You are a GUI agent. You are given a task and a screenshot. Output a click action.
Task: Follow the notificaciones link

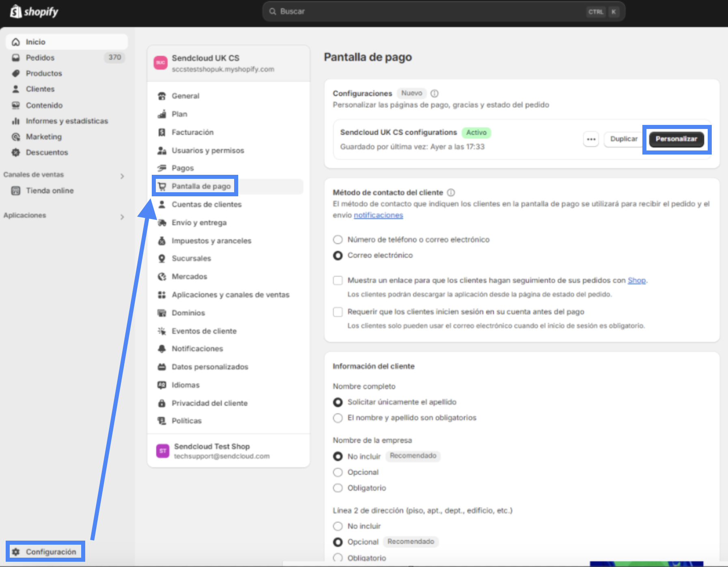tap(378, 215)
